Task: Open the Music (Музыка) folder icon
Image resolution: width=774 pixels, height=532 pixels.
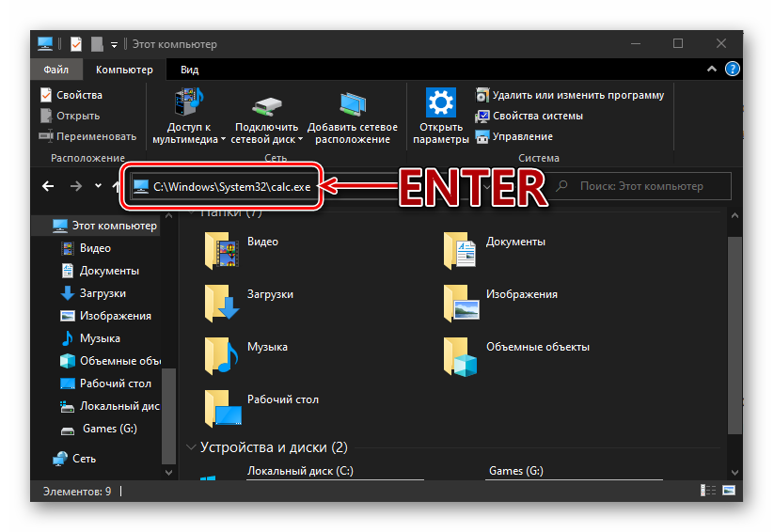Action: tap(222, 354)
